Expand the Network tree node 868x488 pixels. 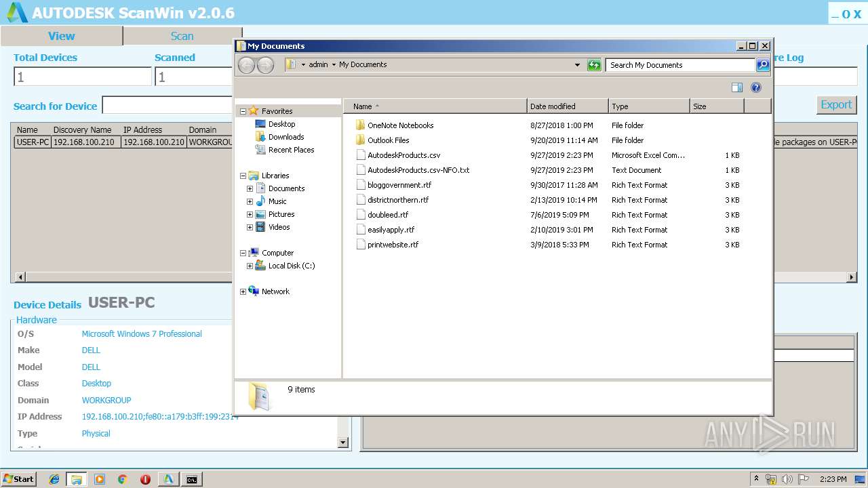[x=243, y=292]
